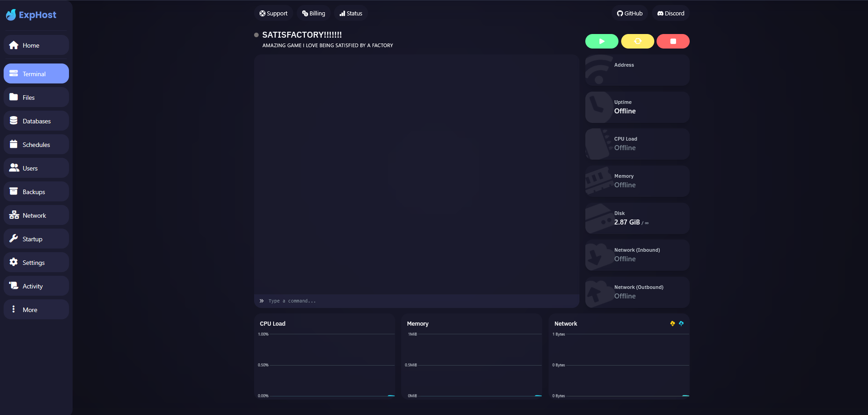The height and width of the screenshot is (415, 868).
Task: Click the GitHub octocat icon
Action: [620, 13]
